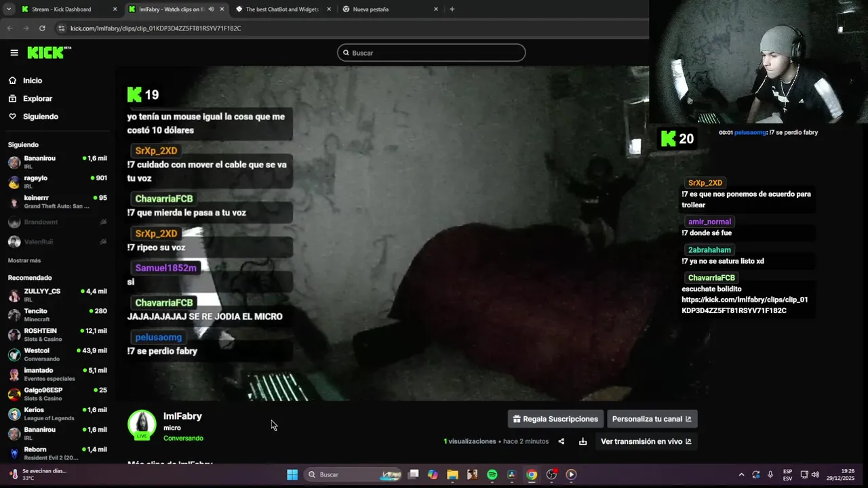Download the clip using the download icon
868x488 pixels.
(x=583, y=441)
